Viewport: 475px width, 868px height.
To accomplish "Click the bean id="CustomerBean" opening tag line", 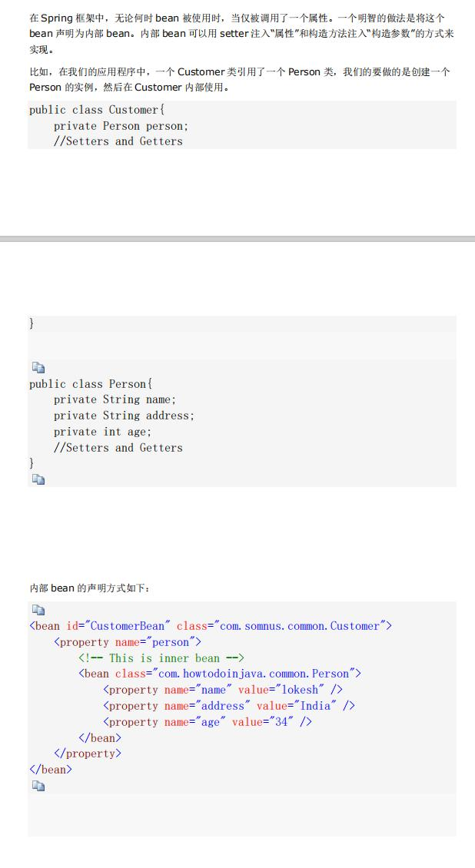I will (x=211, y=625).
